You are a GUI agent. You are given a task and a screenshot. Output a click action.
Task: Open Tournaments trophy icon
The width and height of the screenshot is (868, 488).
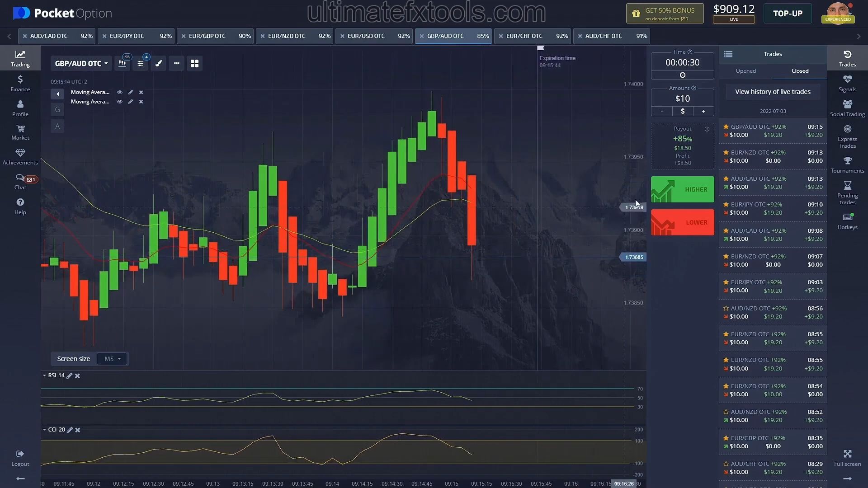(847, 165)
